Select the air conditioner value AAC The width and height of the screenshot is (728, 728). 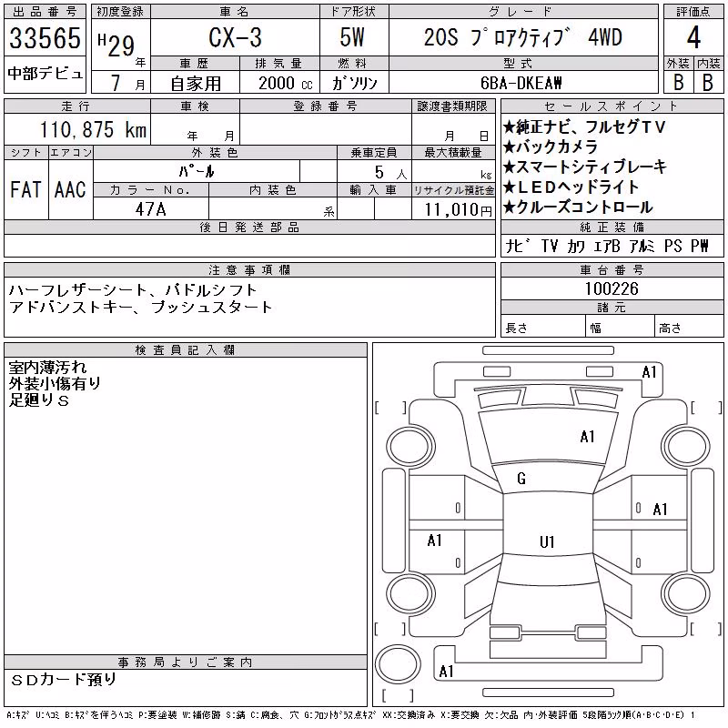pyautogui.click(x=70, y=189)
